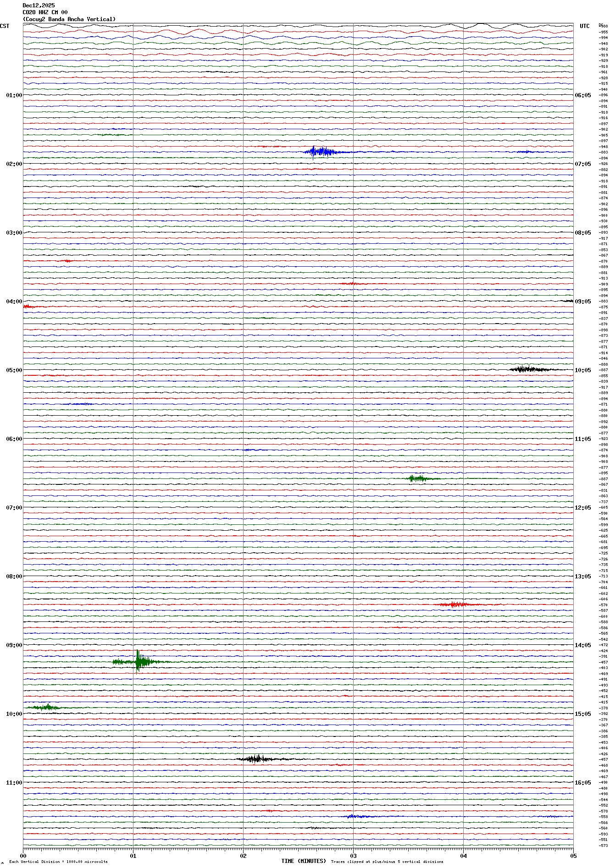Click the blue seismic event before 02:00
Image resolution: width=610 pixels, height=868 pixels.
(x=320, y=152)
